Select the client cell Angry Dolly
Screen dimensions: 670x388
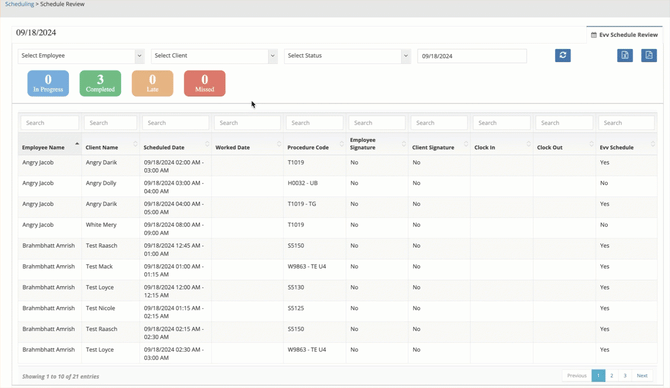101,183
